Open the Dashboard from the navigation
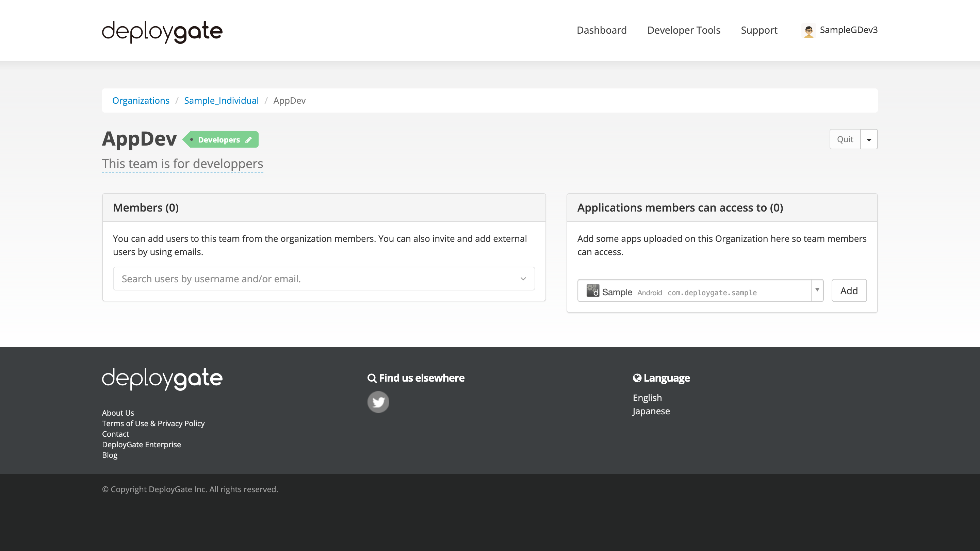980x551 pixels. (602, 30)
